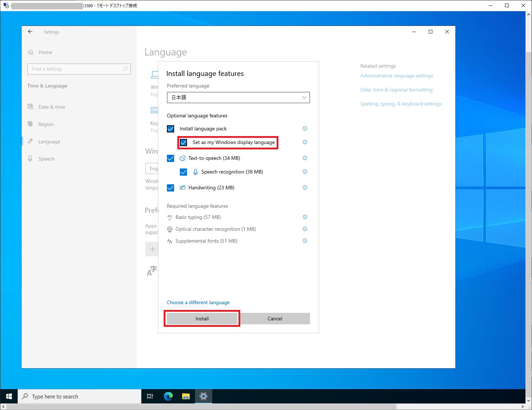This screenshot has width=532, height=410.
Task: Select the Region globe icon
Action: pyautogui.click(x=31, y=124)
